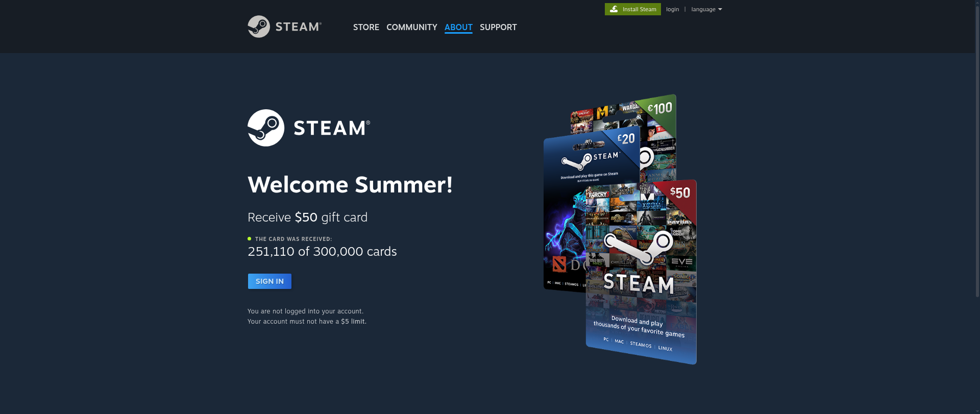
Task: Click the Dota 2 logo on blue card
Action: tap(559, 264)
